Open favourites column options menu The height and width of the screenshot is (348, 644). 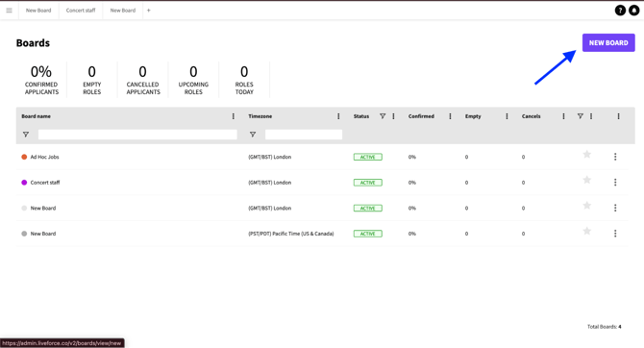point(591,116)
